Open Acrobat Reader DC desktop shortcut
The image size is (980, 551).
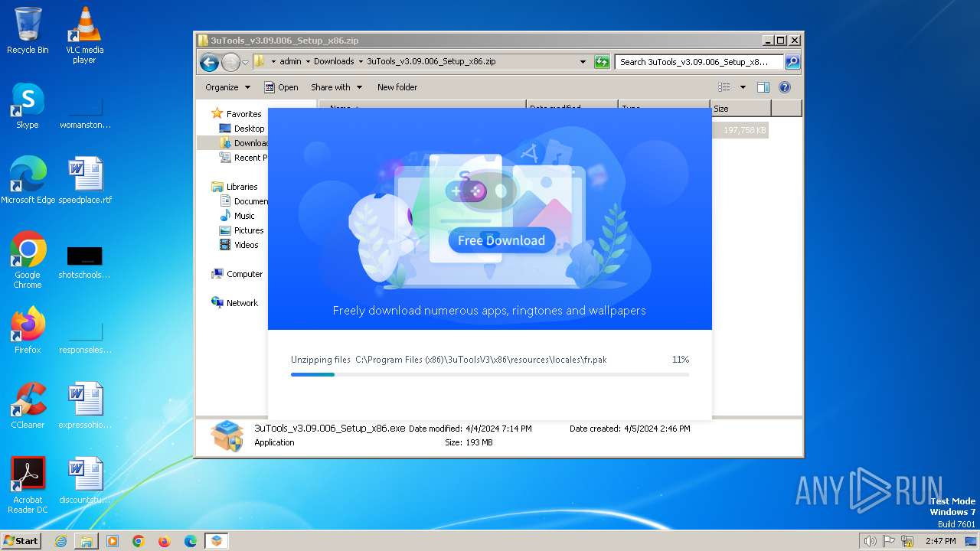28,485
